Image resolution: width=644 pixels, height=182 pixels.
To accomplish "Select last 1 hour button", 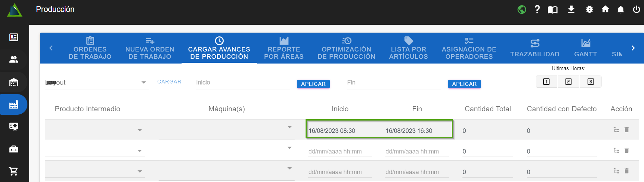I will point(546,82).
